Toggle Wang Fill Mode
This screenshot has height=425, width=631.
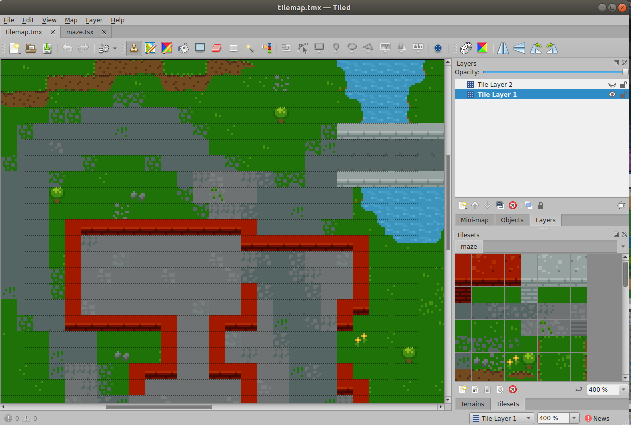point(482,48)
